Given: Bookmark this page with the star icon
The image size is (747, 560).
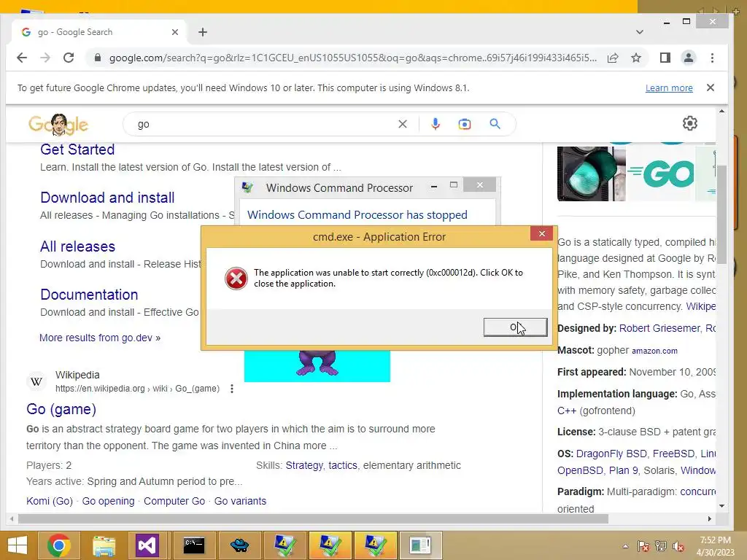Looking at the screenshot, I should coord(636,58).
